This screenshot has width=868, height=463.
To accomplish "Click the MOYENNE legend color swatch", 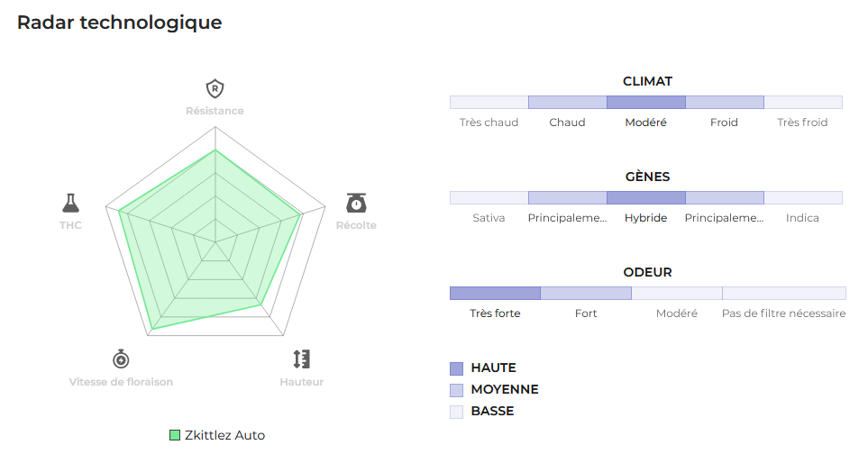I will (456, 390).
